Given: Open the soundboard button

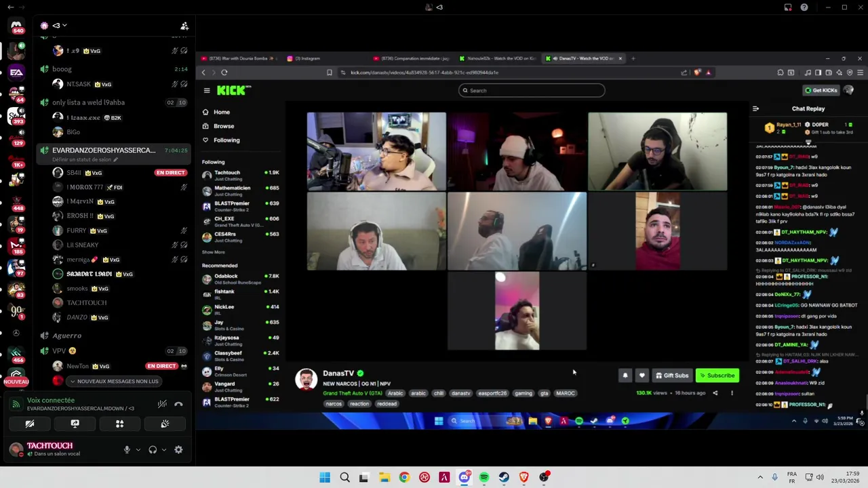Looking at the screenshot, I should pyautogui.click(x=165, y=424).
